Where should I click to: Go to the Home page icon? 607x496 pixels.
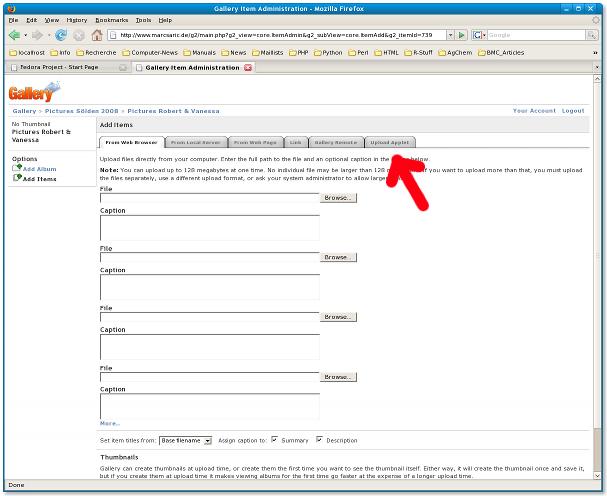(97, 35)
